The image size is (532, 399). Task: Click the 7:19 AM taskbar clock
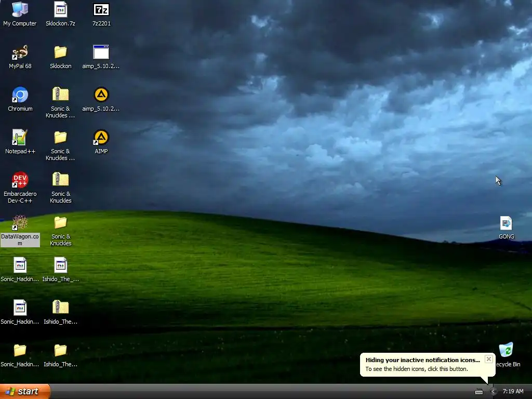coord(513,391)
